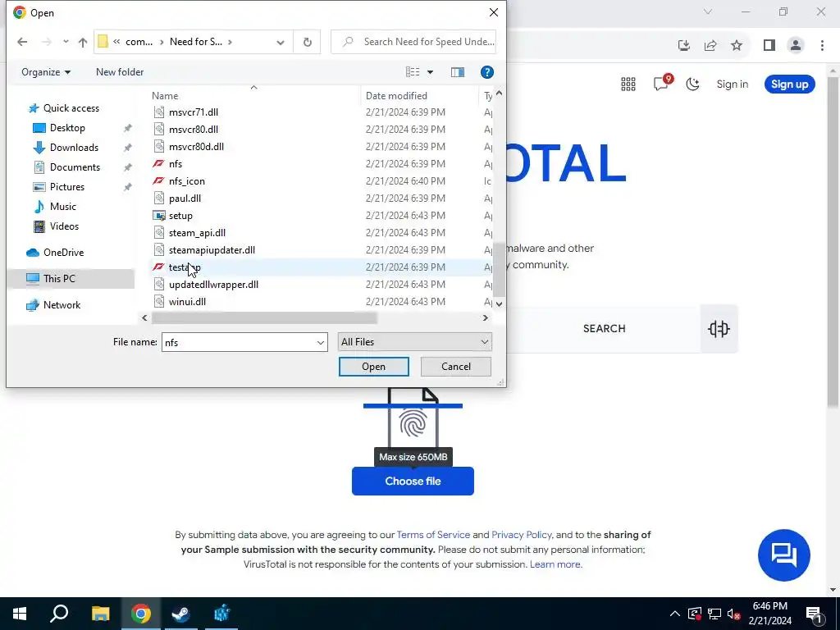Screen dimensions: 840x630
Task: Open Chrome profile avatar
Action: point(796,45)
